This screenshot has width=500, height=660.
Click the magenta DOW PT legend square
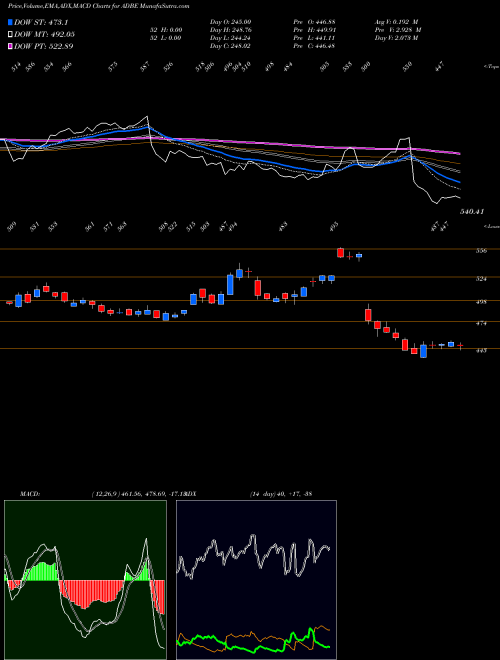click(x=10, y=46)
